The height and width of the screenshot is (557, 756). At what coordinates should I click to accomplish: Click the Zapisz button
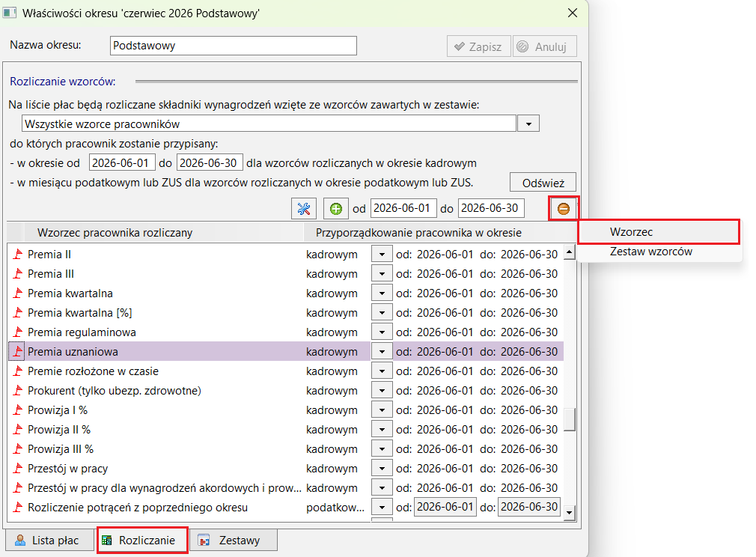pos(479,46)
